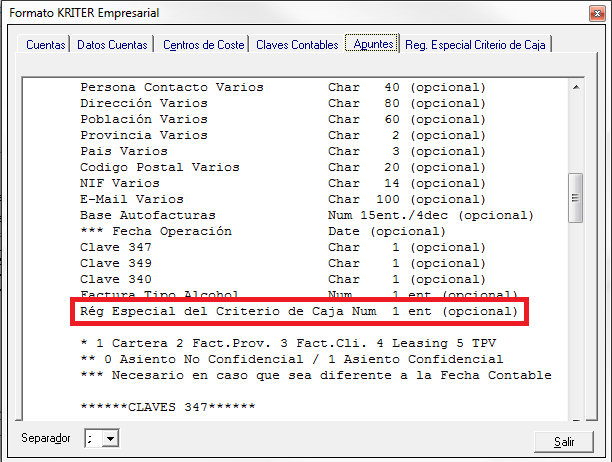This screenshot has width=612, height=462.
Task: Open the Separador dropdown arrow
Action: click(110, 439)
